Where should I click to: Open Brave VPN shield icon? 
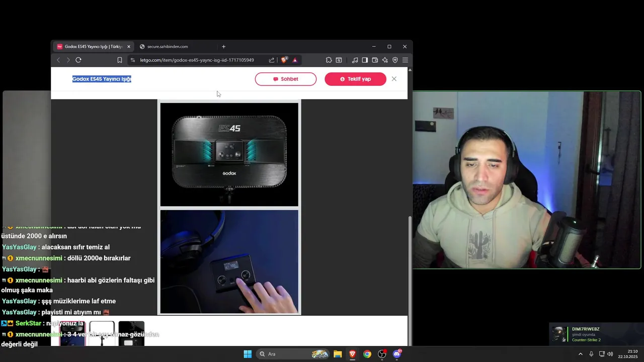point(395,60)
